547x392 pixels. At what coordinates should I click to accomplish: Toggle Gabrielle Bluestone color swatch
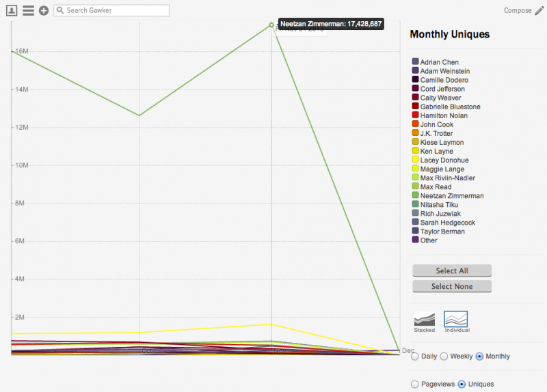pos(415,106)
